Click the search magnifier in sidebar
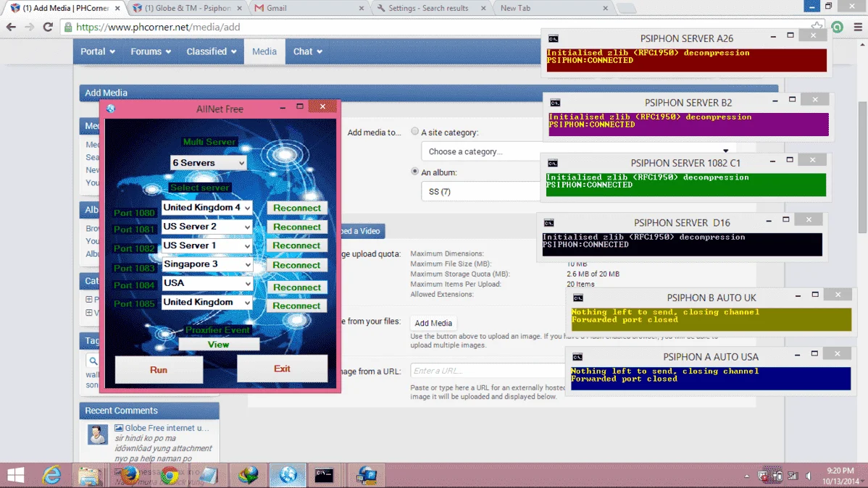Viewport: 868px width, 488px height. pyautogui.click(x=93, y=361)
